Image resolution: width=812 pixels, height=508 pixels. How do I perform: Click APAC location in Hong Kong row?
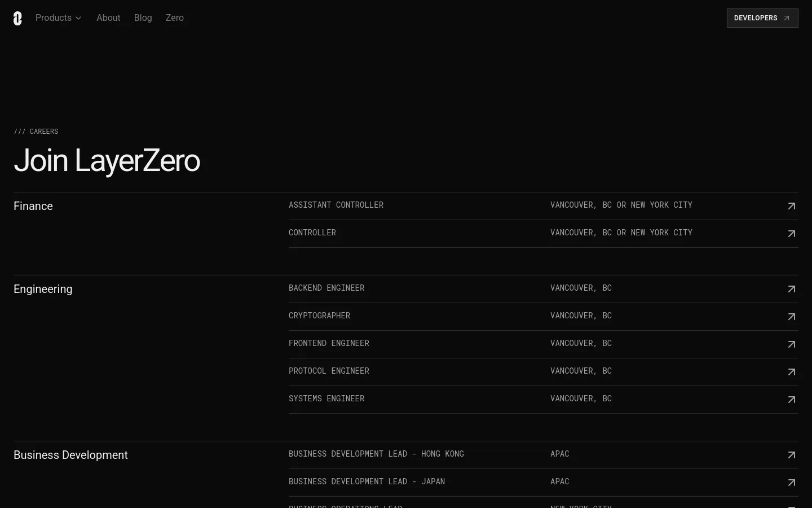[560, 454]
